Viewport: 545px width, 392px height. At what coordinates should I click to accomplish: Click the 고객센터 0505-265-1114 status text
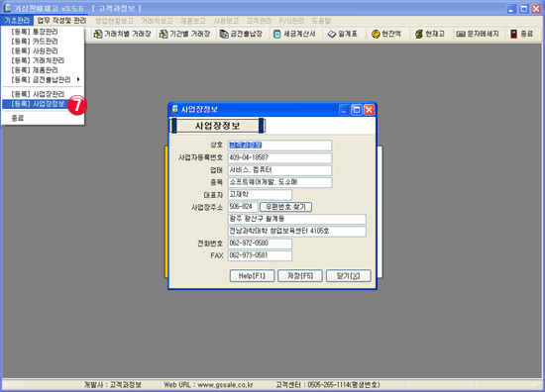coord(327,385)
